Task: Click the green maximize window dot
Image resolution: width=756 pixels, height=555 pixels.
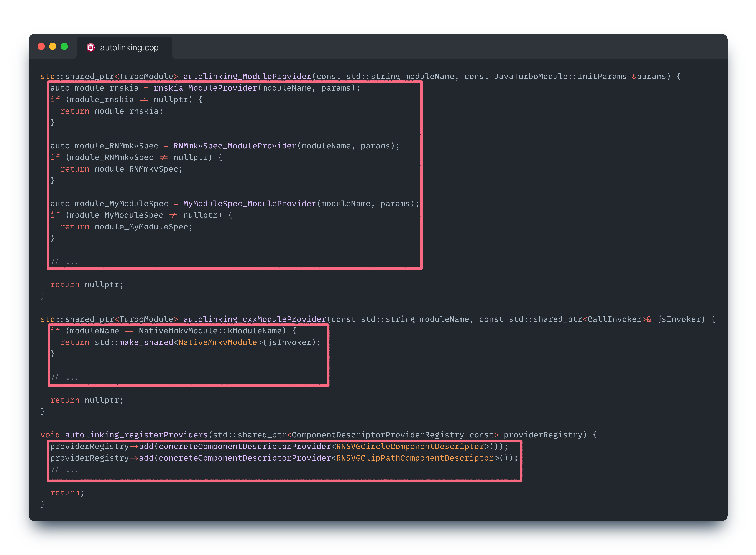Action: [64, 46]
